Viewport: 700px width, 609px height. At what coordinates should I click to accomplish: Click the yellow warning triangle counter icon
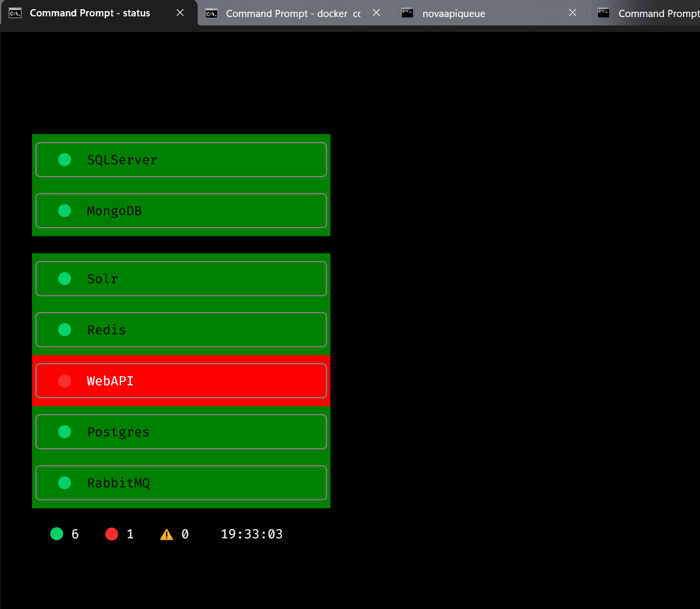coord(167,534)
